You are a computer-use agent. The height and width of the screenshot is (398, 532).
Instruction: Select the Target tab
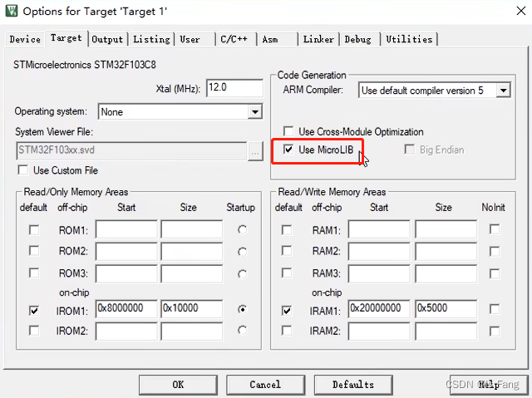66,38
